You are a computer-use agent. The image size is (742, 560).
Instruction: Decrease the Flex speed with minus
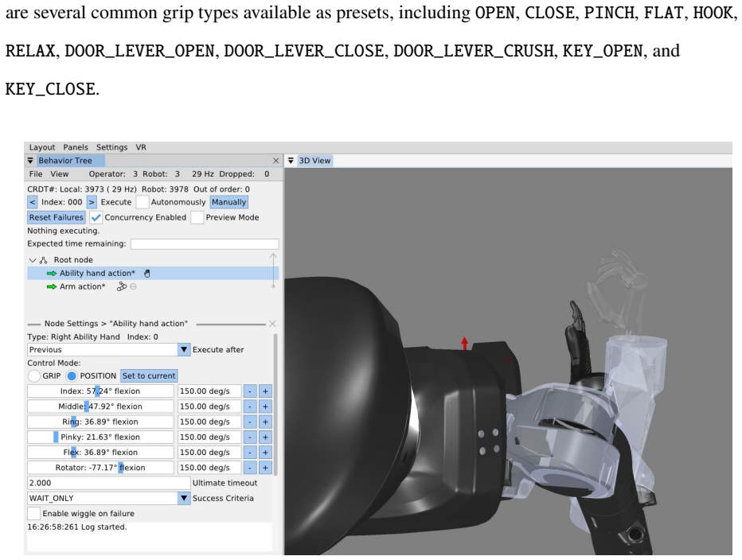(x=250, y=452)
